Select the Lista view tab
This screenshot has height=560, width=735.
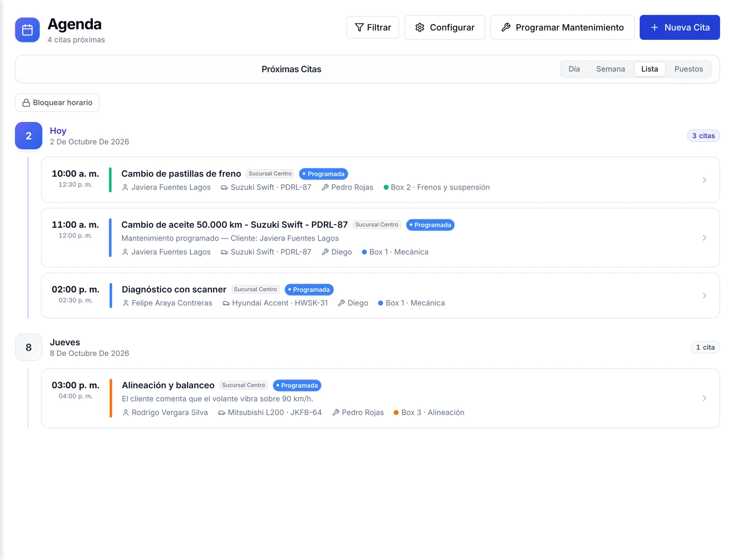[x=650, y=69]
